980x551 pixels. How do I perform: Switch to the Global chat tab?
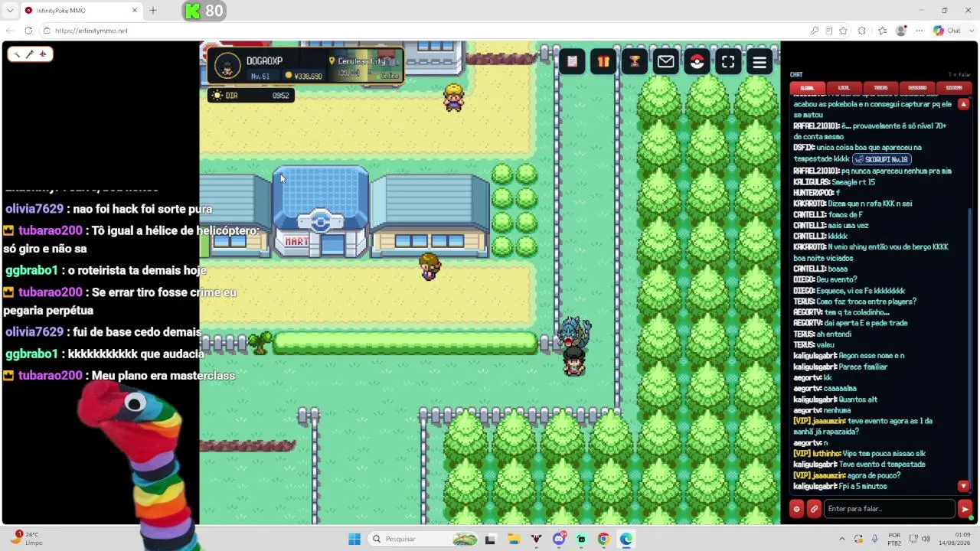[808, 88]
